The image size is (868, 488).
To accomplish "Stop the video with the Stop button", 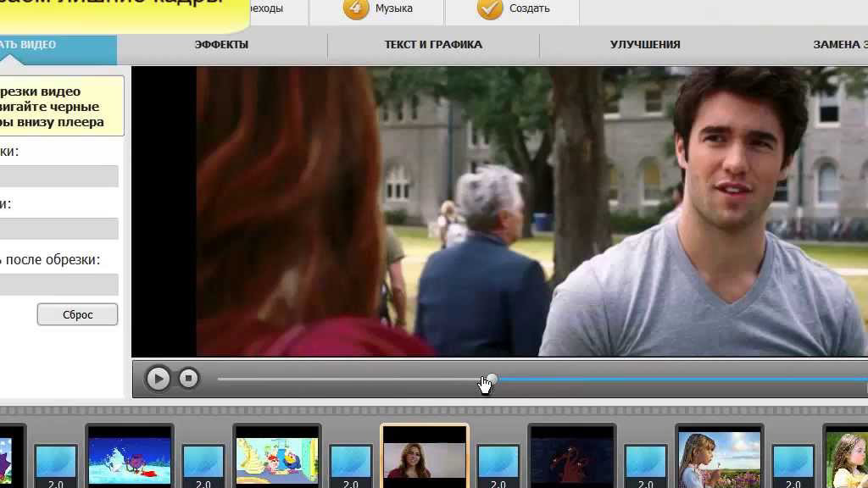I will tap(188, 379).
